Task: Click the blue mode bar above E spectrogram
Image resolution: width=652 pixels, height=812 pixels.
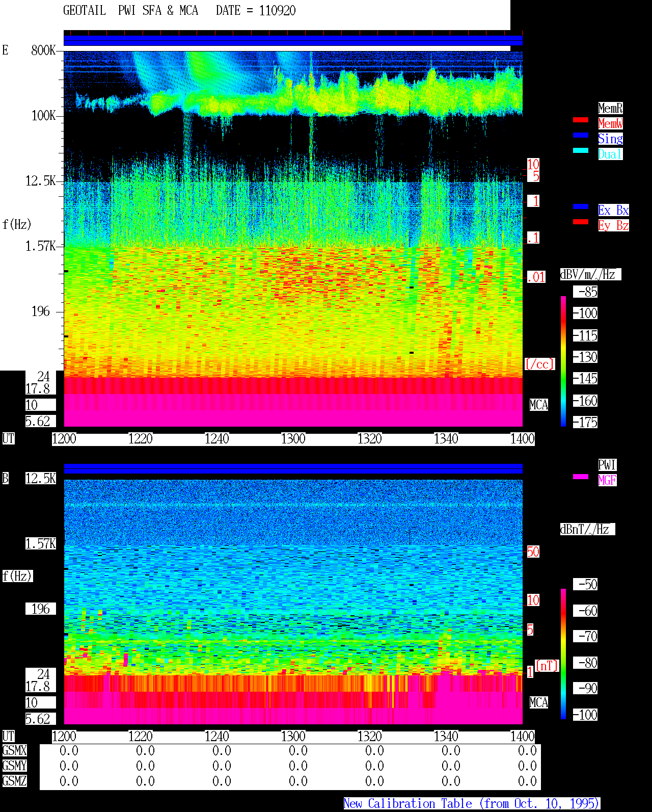Action: 293,41
